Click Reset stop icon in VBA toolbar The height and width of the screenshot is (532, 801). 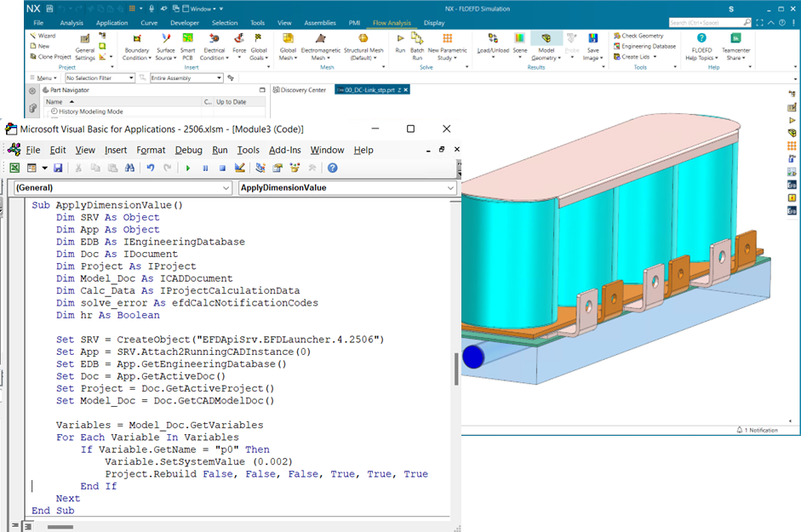point(222,169)
